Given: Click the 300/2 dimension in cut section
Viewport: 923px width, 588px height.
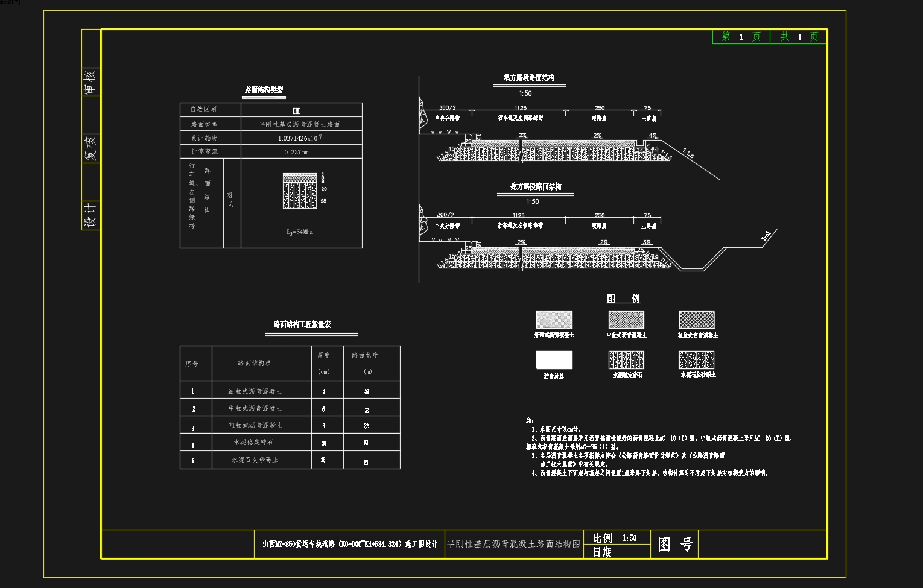Looking at the screenshot, I should pos(446,215).
